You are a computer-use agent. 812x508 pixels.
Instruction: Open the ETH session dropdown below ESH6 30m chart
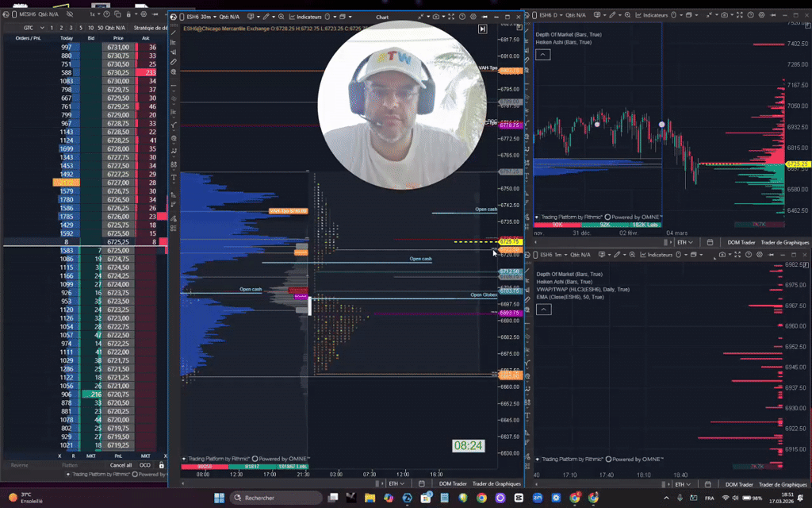click(396, 483)
